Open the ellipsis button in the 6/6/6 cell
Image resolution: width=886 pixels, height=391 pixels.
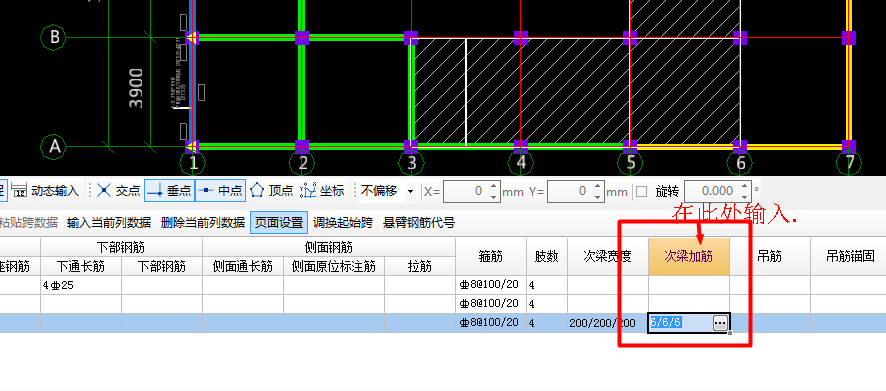pos(720,323)
